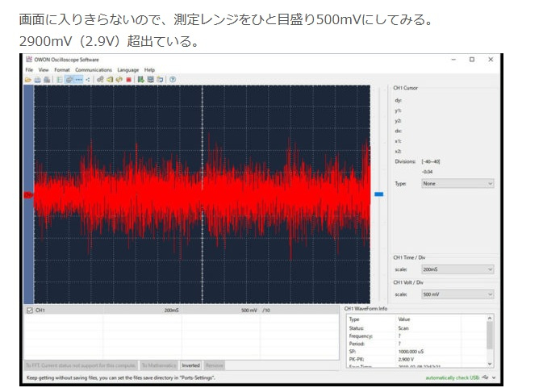The image size is (543, 392).
Task: Expand the CH1 Time / Div scale dropdown
Action: tap(457, 269)
